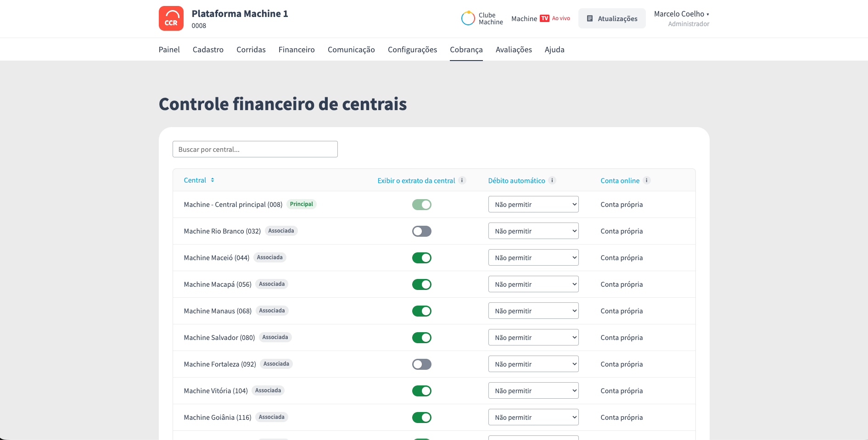This screenshot has height=440, width=868.
Task: Focus the Buscar por central search field
Action: point(255,149)
